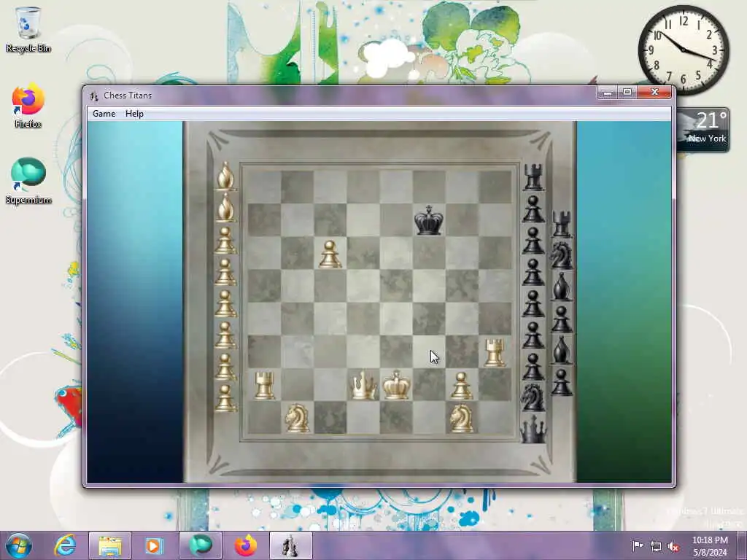Pick the white rook beside the captured white pawns

point(264,385)
